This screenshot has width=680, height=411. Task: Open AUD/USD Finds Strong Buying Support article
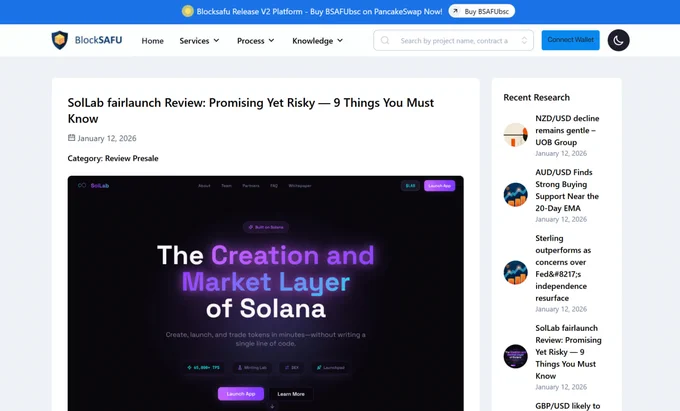[x=567, y=190]
